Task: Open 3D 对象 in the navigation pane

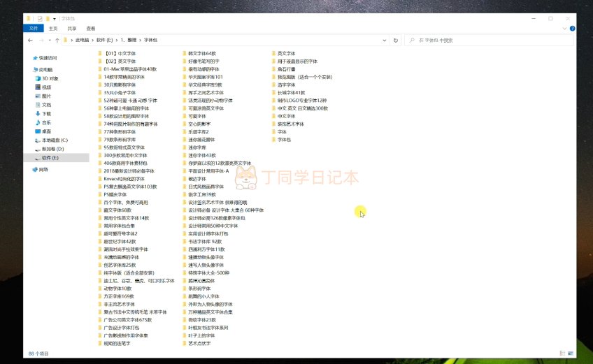Action: (x=47, y=79)
